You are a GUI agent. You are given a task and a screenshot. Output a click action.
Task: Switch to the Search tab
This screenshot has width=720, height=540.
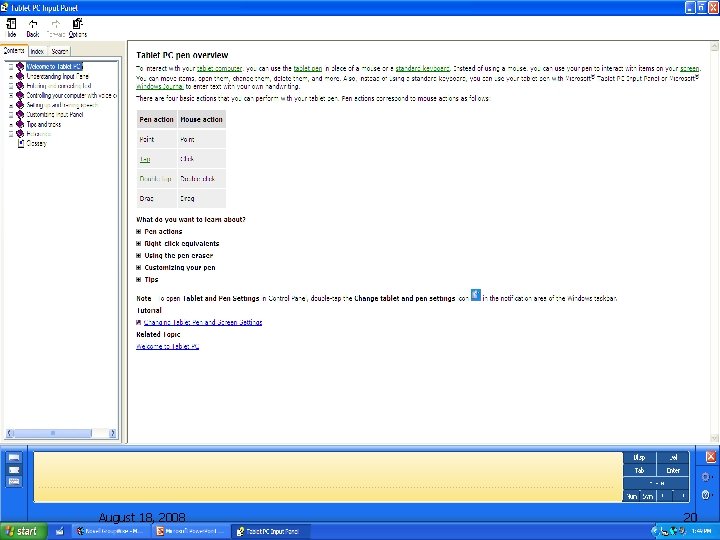(x=59, y=51)
